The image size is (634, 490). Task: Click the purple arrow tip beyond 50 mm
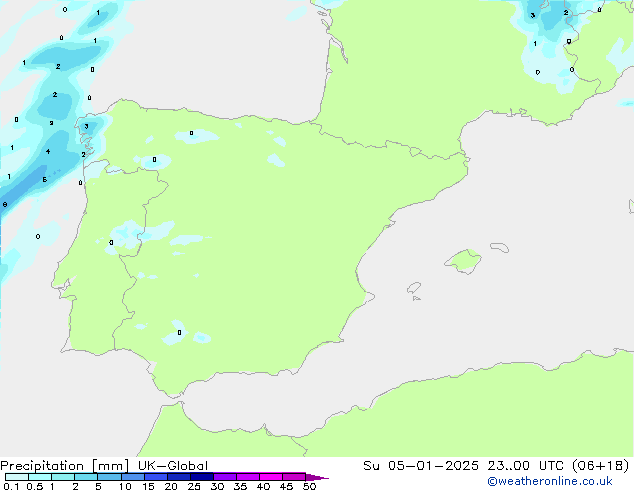[x=317, y=477]
